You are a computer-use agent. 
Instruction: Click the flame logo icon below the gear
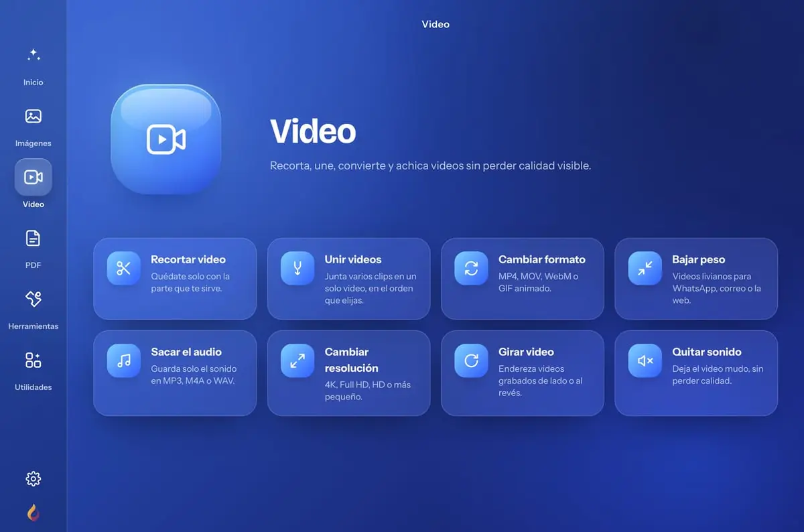point(33,513)
